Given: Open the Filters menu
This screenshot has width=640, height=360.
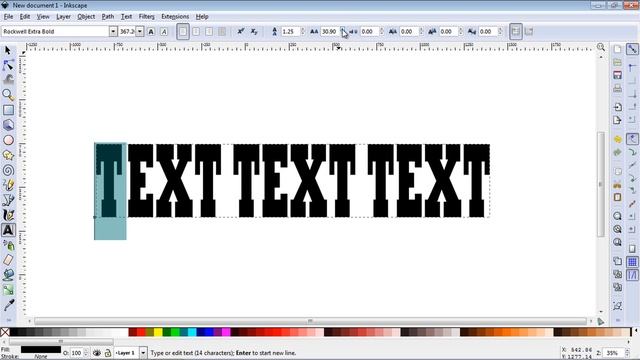Looking at the screenshot, I should pyautogui.click(x=147, y=17).
